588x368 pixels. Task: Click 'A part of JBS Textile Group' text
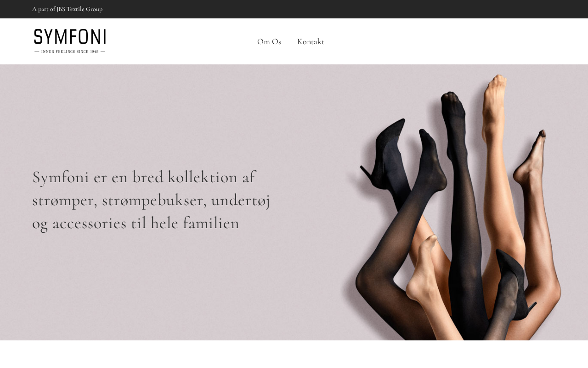[x=67, y=9]
